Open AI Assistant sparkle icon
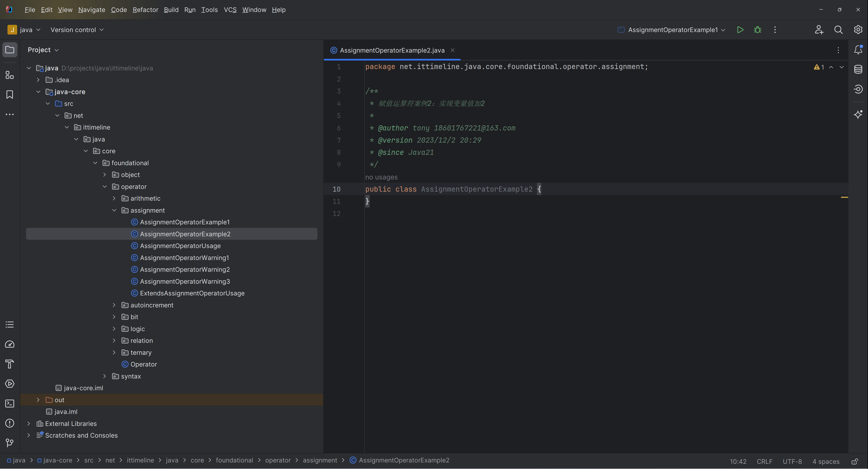Viewport: 868px width, 469px height. coord(858,114)
